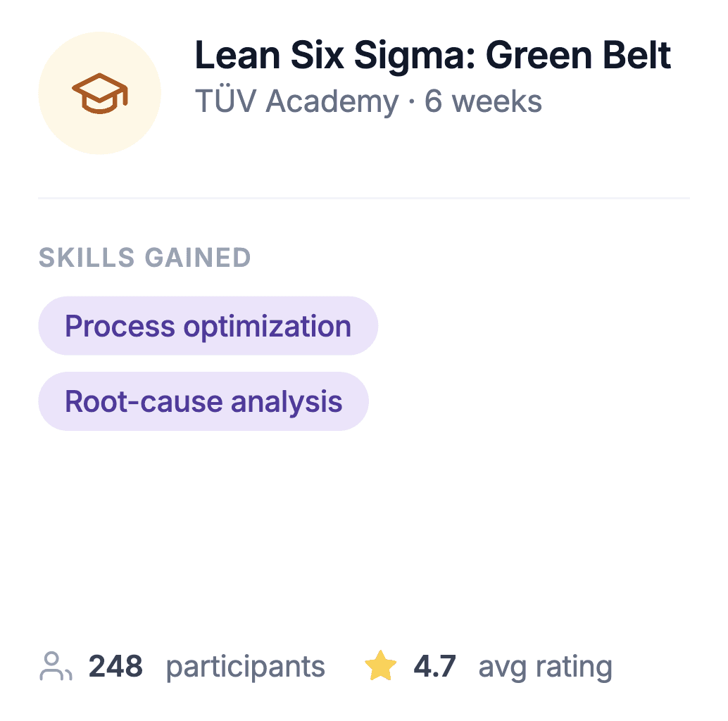Click the horizontal divider line under header
This screenshot has width=728, height=721.
[x=364, y=199]
